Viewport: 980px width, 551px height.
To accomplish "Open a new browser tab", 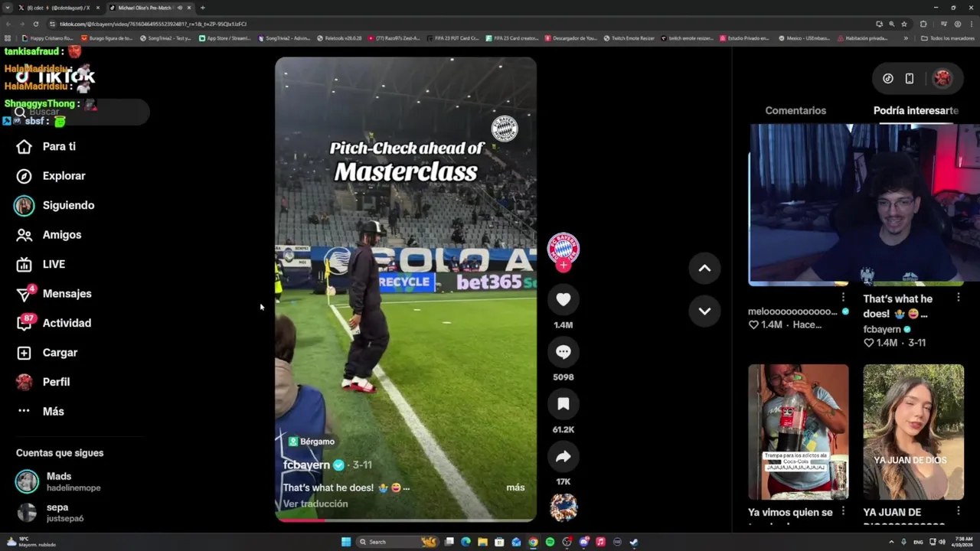I will click(x=202, y=8).
